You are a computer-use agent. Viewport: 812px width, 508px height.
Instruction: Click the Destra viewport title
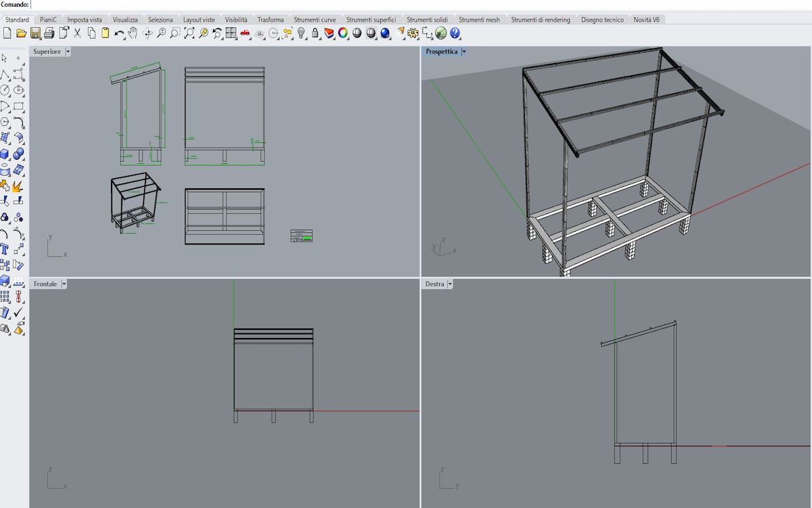pos(435,284)
